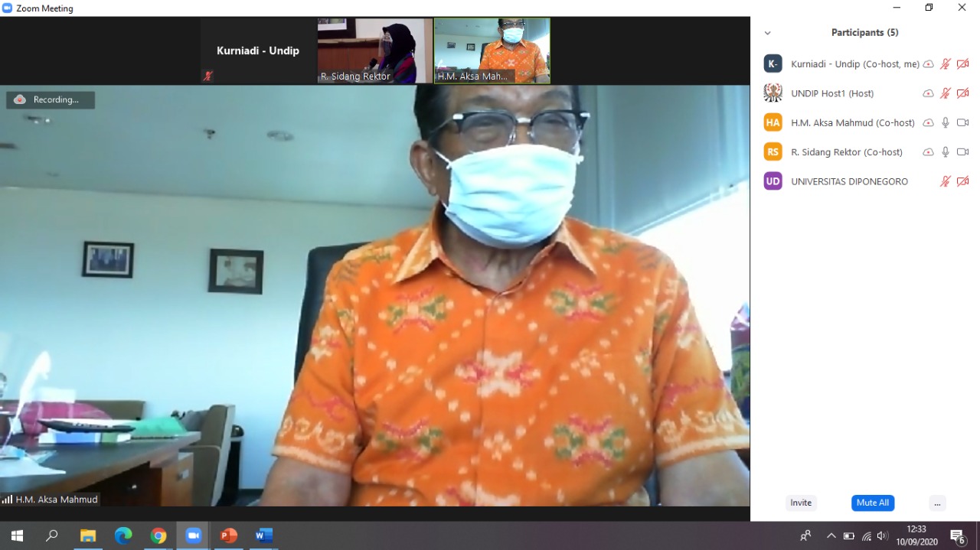Select the RS participant avatar
Screen dimensions: 980x550
[x=773, y=152]
